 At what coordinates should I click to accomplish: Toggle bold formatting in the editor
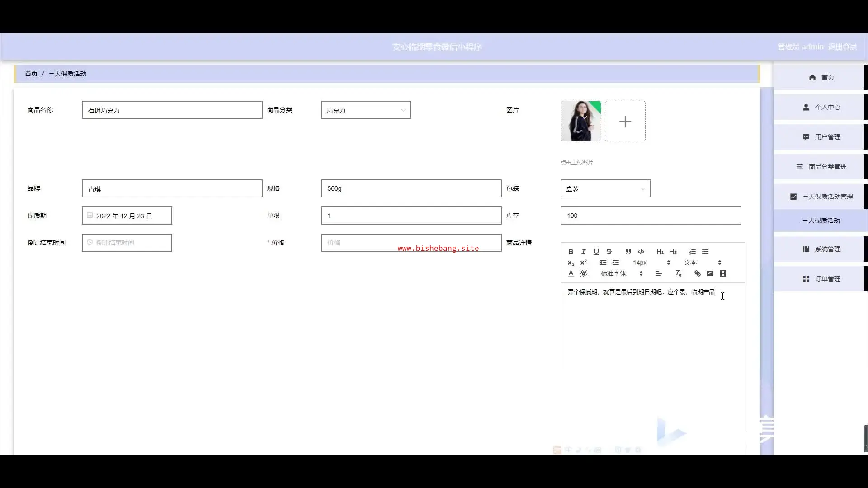[571, 252]
